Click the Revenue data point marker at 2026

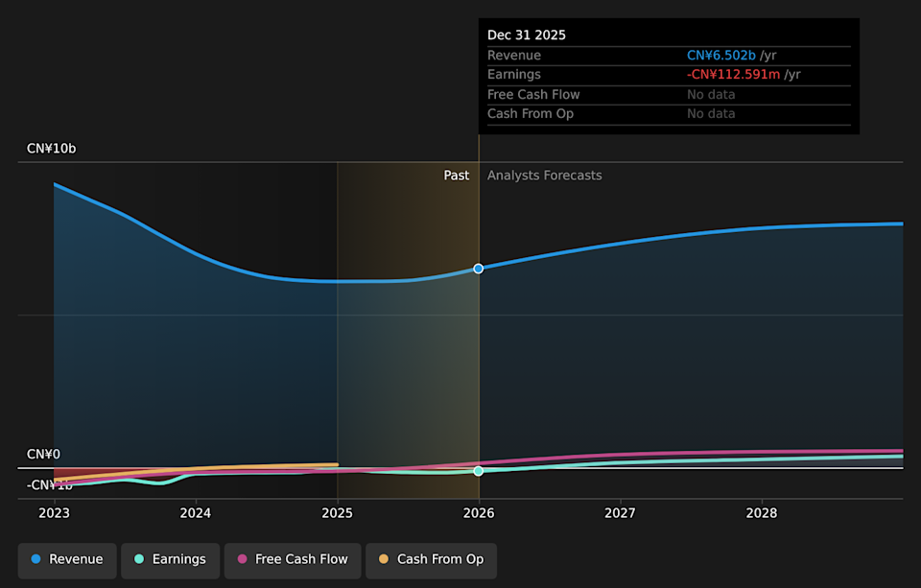pyautogui.click(x=479, y=269)
